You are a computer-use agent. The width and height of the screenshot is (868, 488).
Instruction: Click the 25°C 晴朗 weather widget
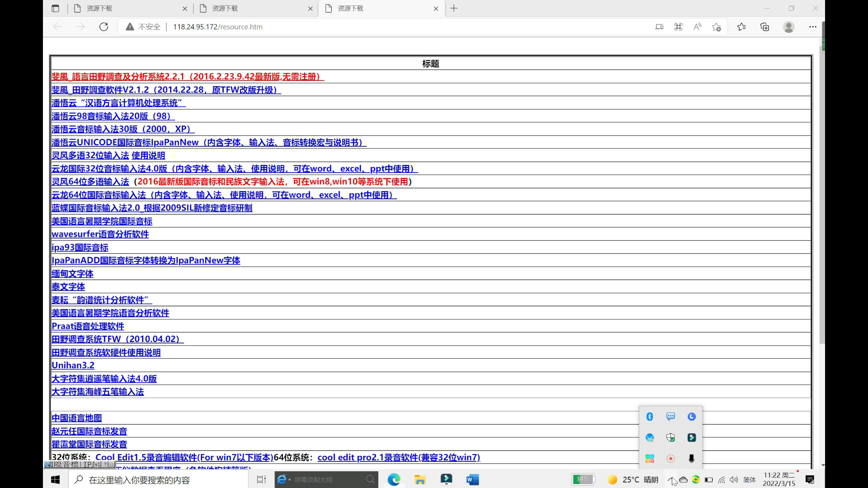pos(633,479)
